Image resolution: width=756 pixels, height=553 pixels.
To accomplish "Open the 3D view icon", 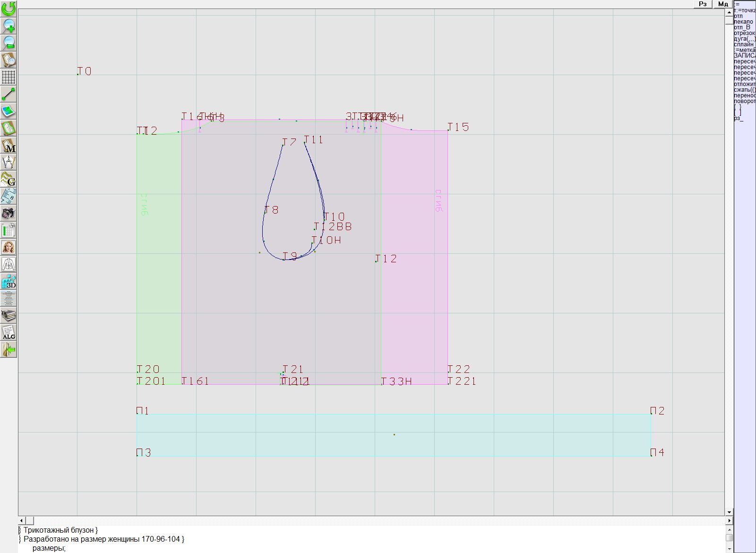I will tap(9, 282).
